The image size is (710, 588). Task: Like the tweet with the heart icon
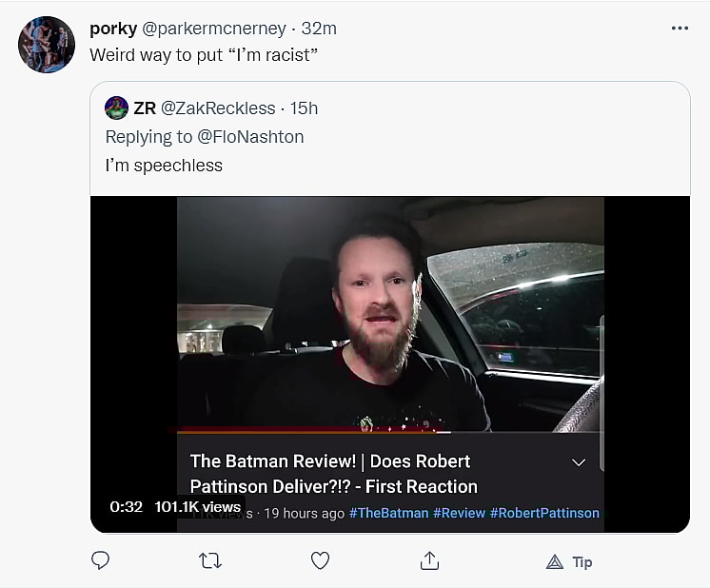pyautogui.click(x=320, y=560)
